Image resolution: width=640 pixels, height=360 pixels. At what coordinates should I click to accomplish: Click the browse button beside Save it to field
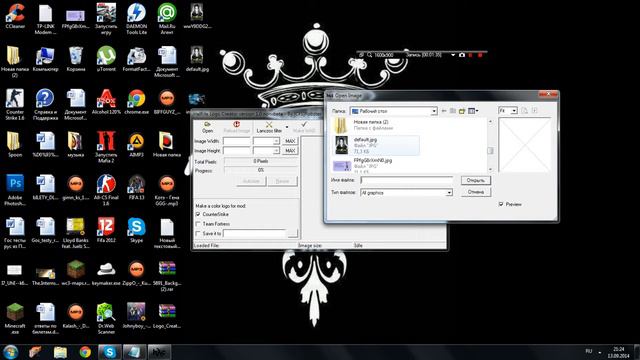coord(293,233)
